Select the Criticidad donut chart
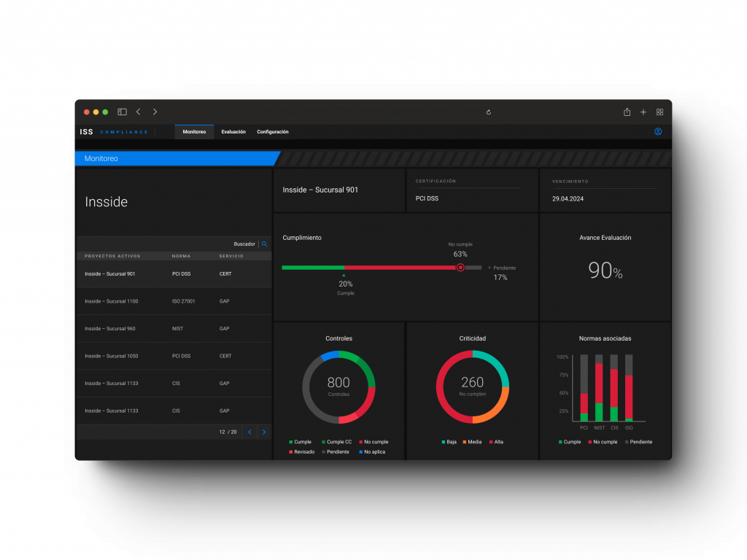This screenshot has height=560, width=747. 471,384
